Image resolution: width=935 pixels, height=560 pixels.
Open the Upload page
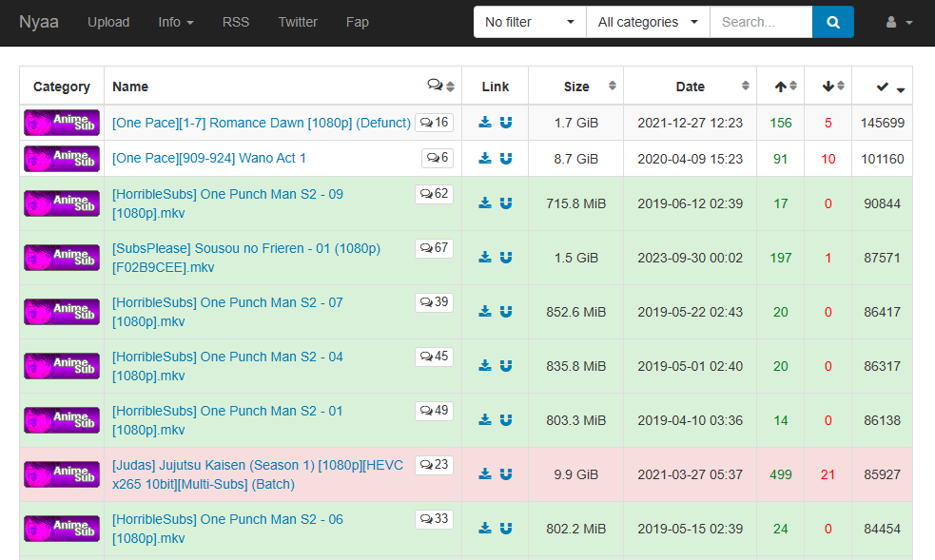click(x=108, y=22)
